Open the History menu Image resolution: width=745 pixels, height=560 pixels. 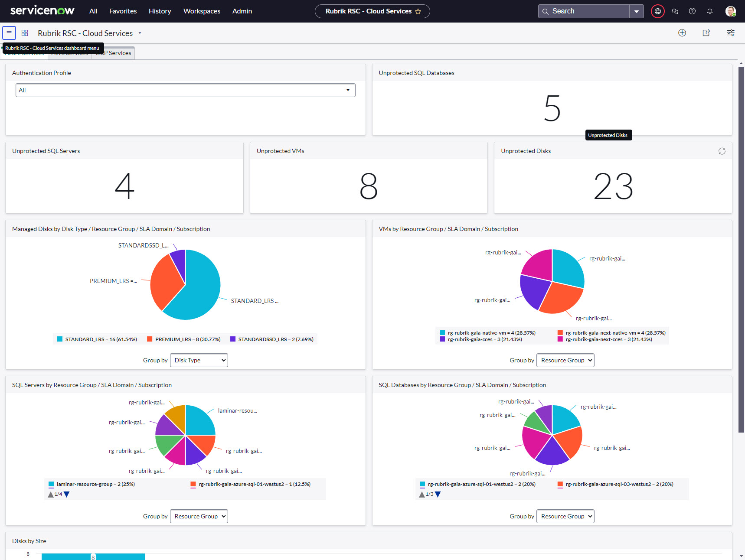point(160,11)
